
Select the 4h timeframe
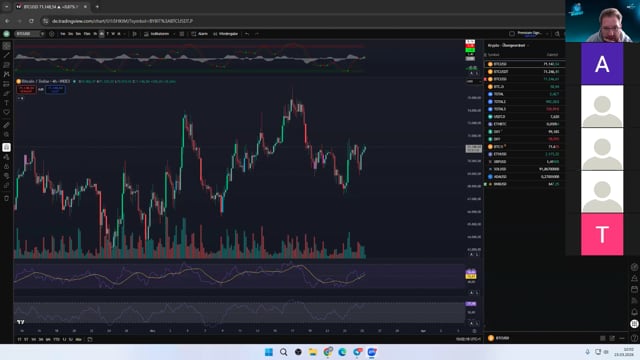101,34
